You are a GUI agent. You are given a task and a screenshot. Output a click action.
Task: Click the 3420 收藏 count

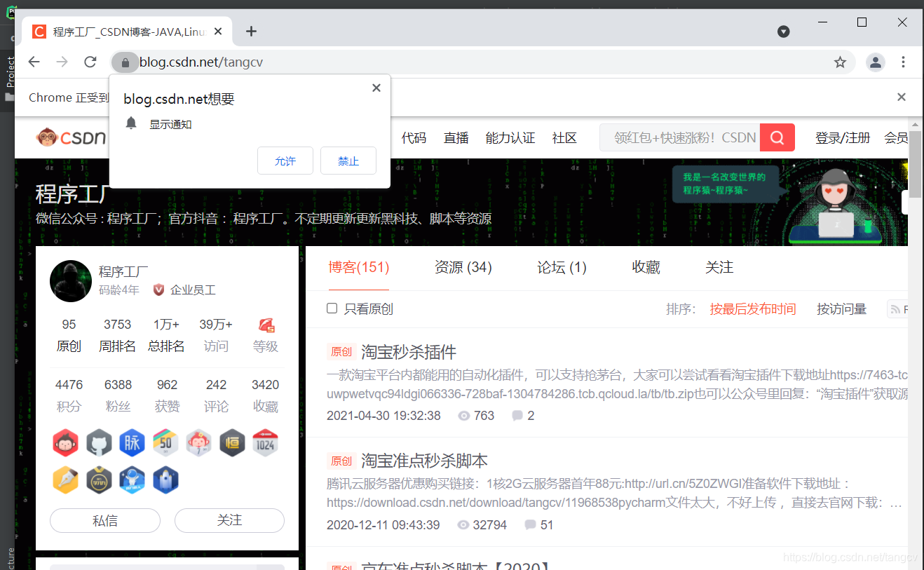[x=266, y=384]
